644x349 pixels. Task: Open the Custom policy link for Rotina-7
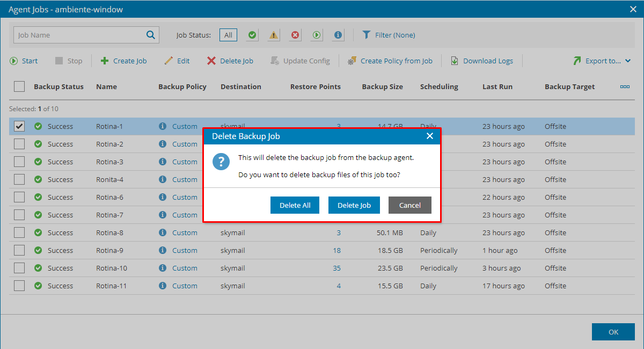(x=185, y=215)
